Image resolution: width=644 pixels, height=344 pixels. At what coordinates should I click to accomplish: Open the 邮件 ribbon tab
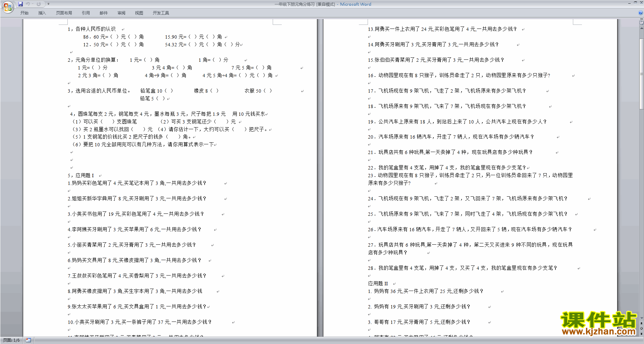pos(104,13)
